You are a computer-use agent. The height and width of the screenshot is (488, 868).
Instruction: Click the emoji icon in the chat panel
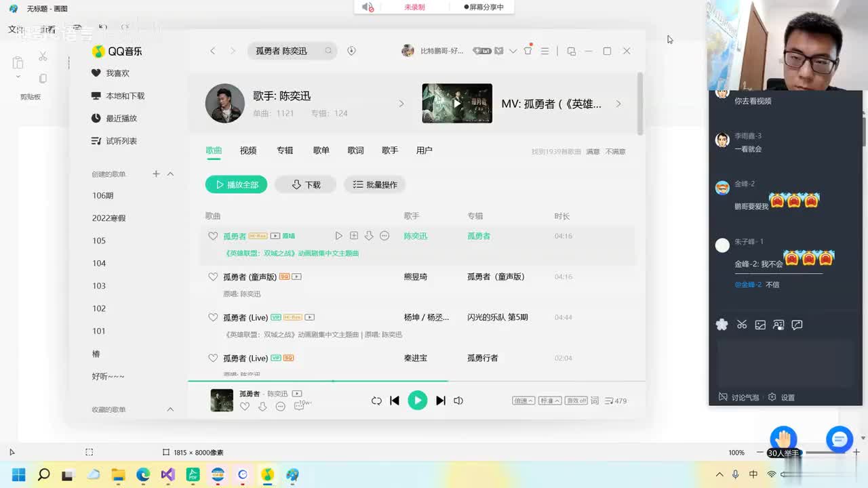coord(722,325)
